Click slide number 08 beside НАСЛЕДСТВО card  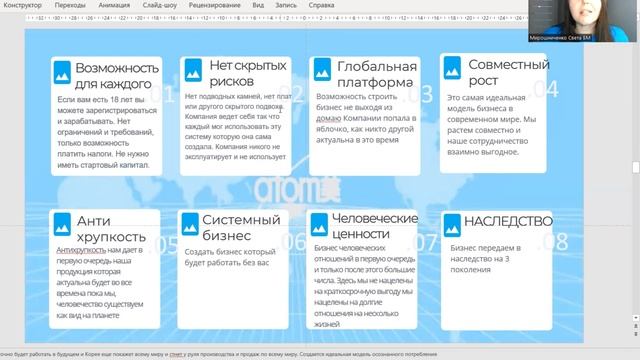point(554,242)
